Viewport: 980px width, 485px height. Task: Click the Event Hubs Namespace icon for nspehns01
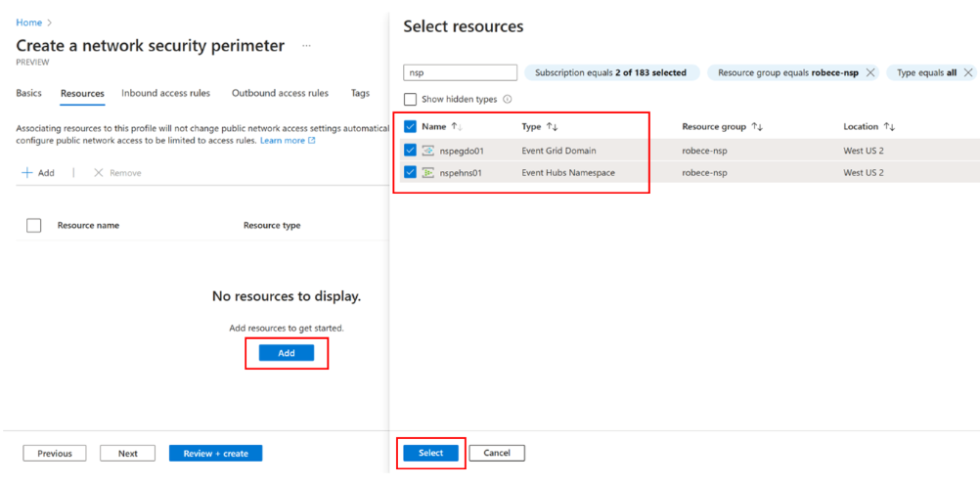pos(428,173)
